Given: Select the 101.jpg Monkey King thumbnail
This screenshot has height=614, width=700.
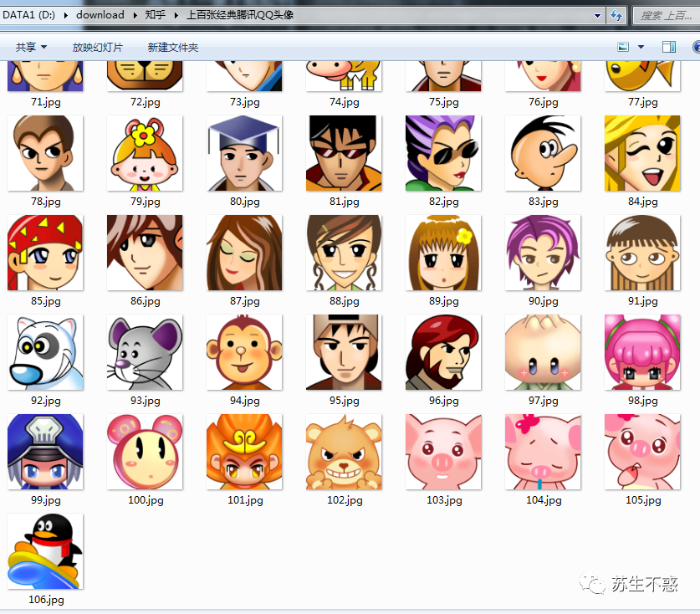Looking at the screenshot, I should (245, 452).
